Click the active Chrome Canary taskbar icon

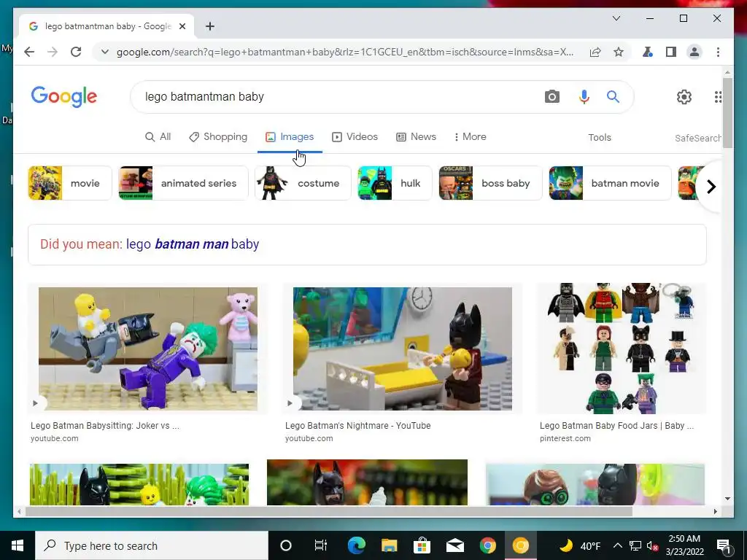pos(521,545)
